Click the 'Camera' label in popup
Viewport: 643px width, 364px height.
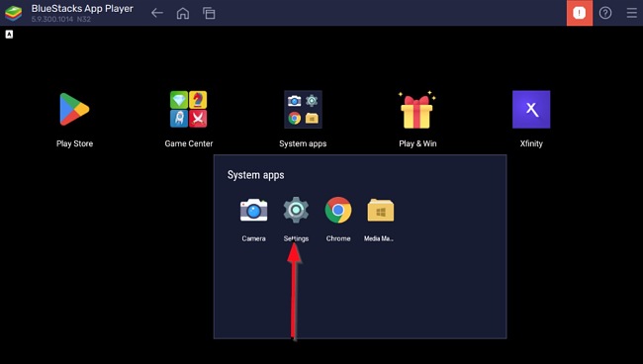click(x=253, y=238)
